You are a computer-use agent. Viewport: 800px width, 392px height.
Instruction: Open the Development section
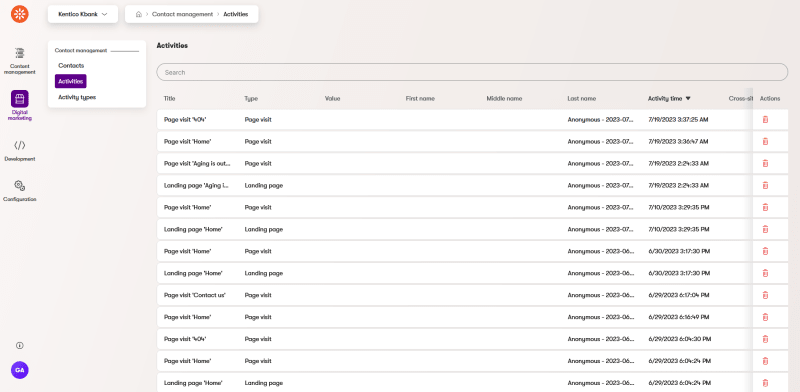pyautogui.click(x=19, y=151)
